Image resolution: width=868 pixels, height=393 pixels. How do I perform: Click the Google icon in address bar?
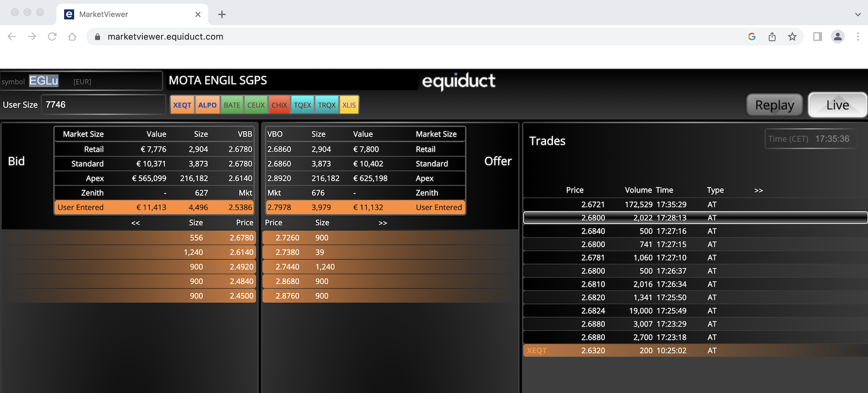click(752, 36)
